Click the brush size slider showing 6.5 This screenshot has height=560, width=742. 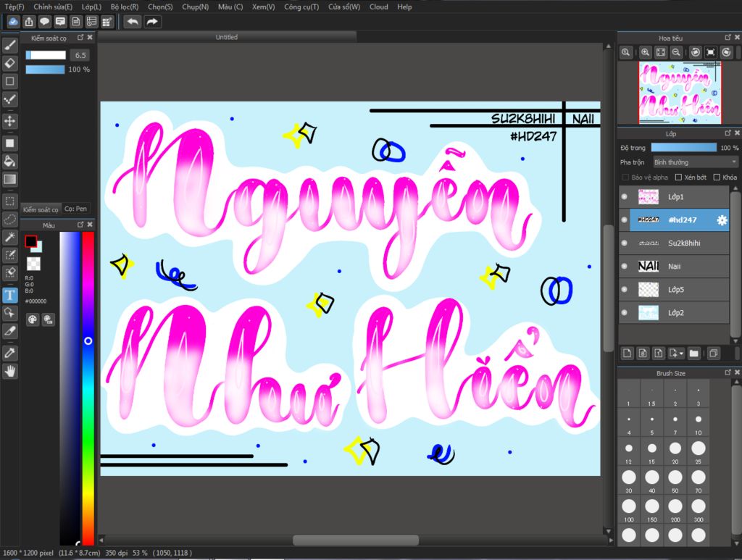point(46,55)
